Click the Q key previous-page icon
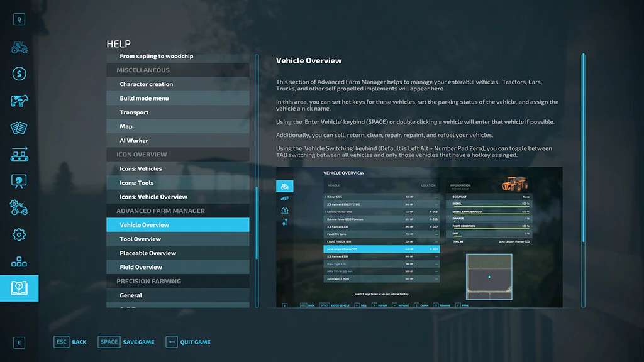This screenshot has height=362, width=644. 19,19
